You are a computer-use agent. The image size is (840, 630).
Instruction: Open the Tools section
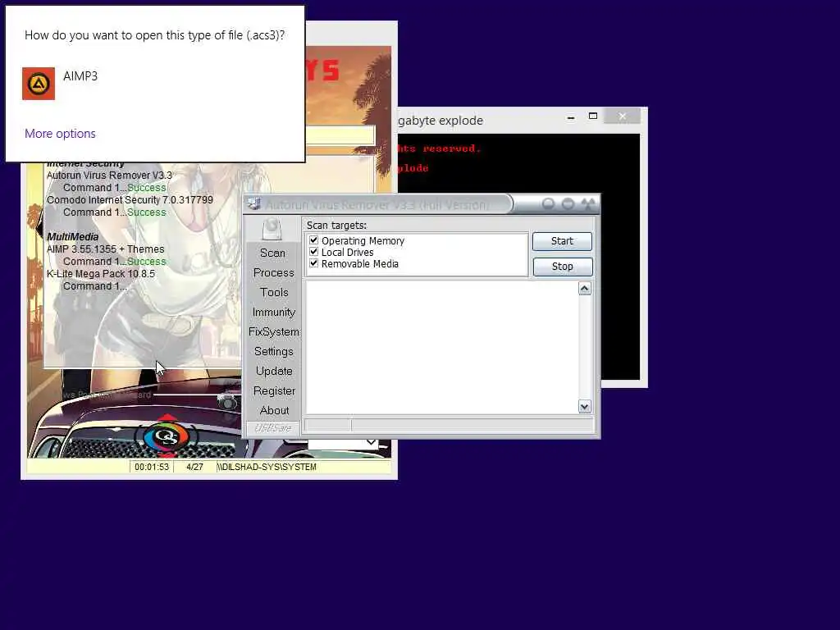(274, 293)
